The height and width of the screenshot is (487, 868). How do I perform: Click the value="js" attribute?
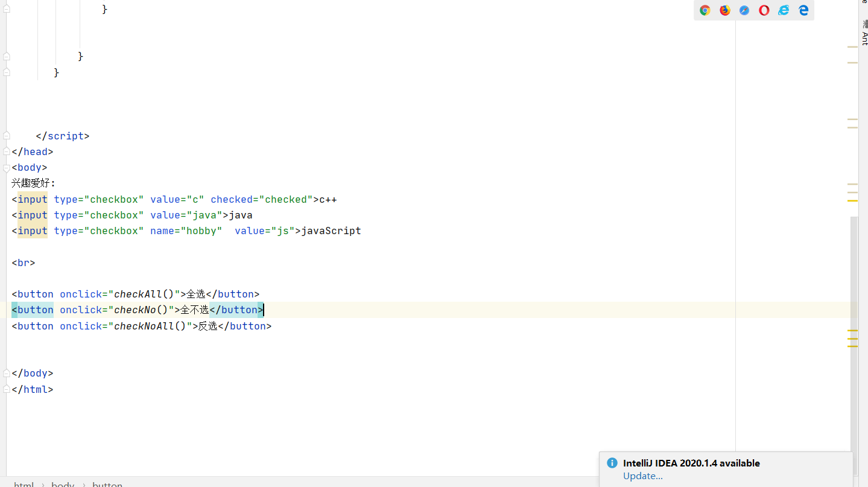tap(265, 231)
